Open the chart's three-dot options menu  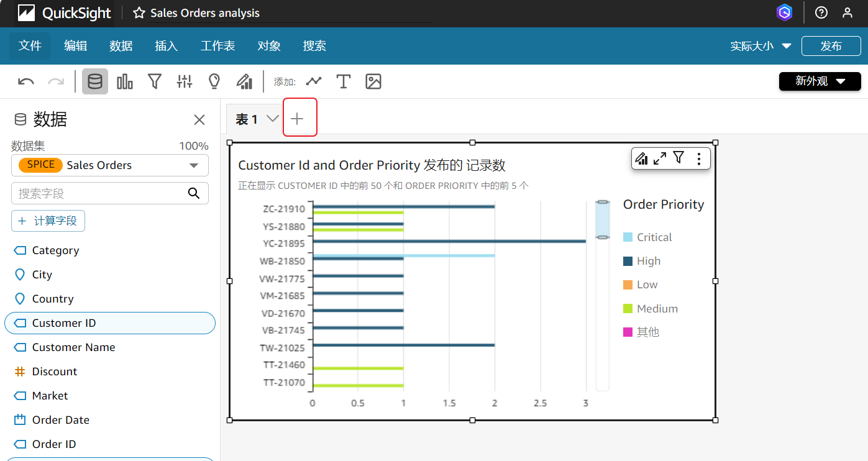pos(699,159)
